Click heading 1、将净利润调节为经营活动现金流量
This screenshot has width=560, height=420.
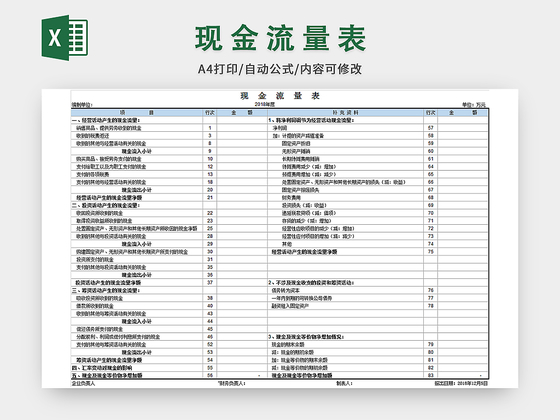pyautogui.click(x=311, y=120)
